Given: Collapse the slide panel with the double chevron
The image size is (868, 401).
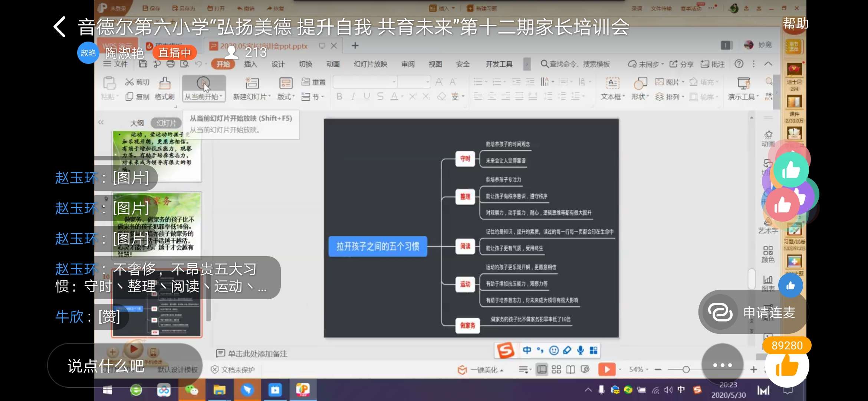Looking at the screenshot, I should click(x=101, y=122).
